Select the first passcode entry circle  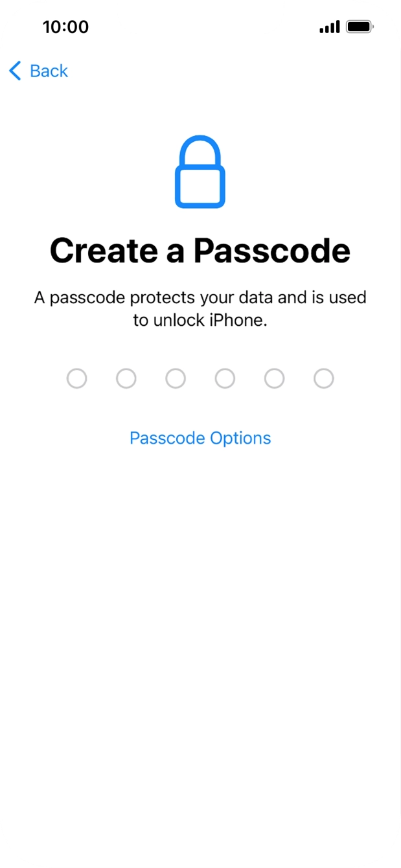(77, 378)
